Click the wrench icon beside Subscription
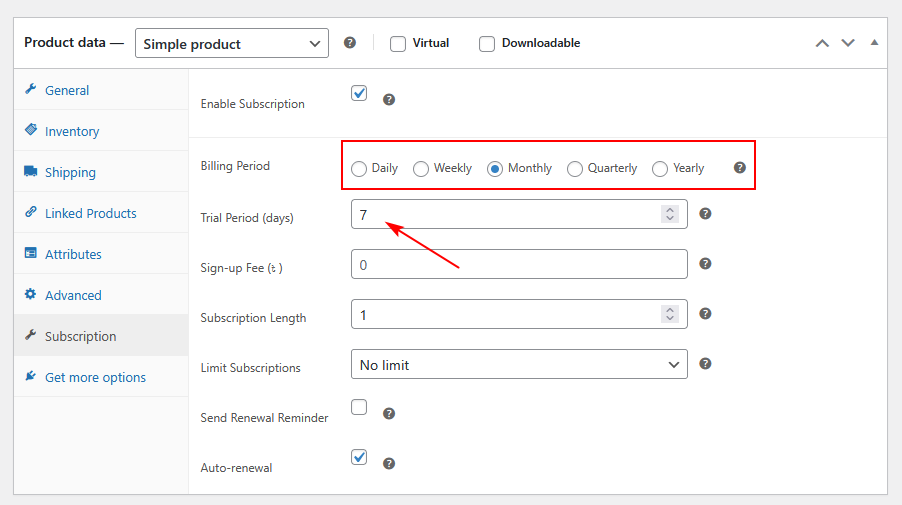The image size is (902, 505). [30, 335]
